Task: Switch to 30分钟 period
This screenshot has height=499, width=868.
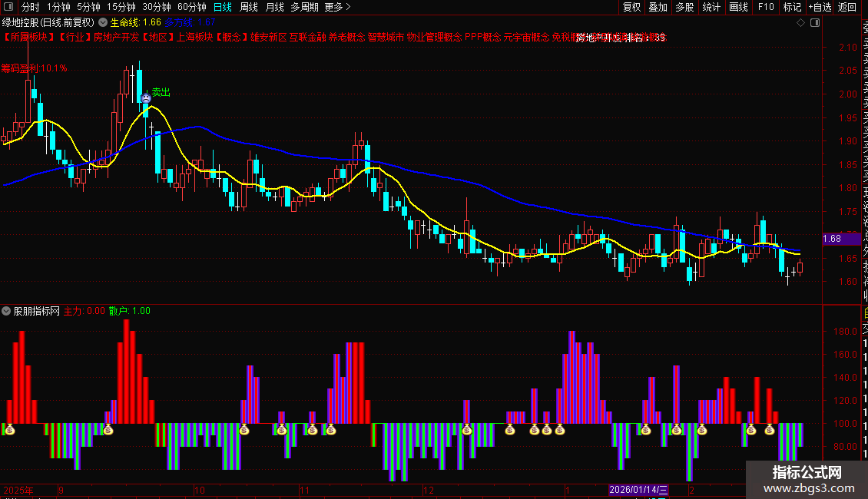Action: [157, 7]
